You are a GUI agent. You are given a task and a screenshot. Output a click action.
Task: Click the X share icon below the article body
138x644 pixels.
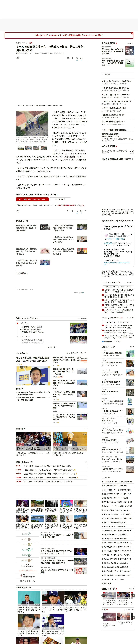pos(77,210)
